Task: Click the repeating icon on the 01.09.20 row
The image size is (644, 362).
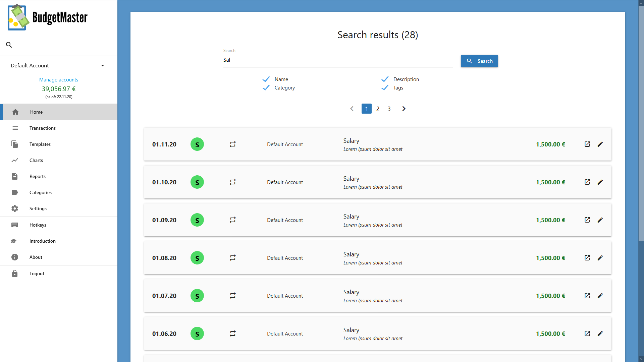Action: (233, 220)
